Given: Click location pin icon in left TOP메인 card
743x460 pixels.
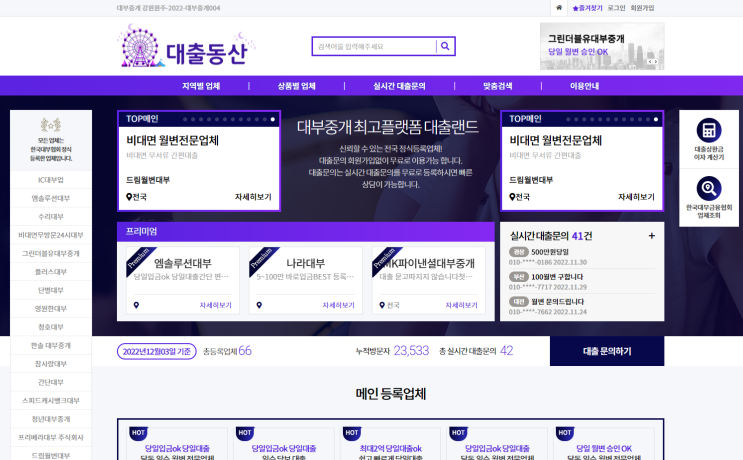Looking at the screenshot, I should point(129,197).
